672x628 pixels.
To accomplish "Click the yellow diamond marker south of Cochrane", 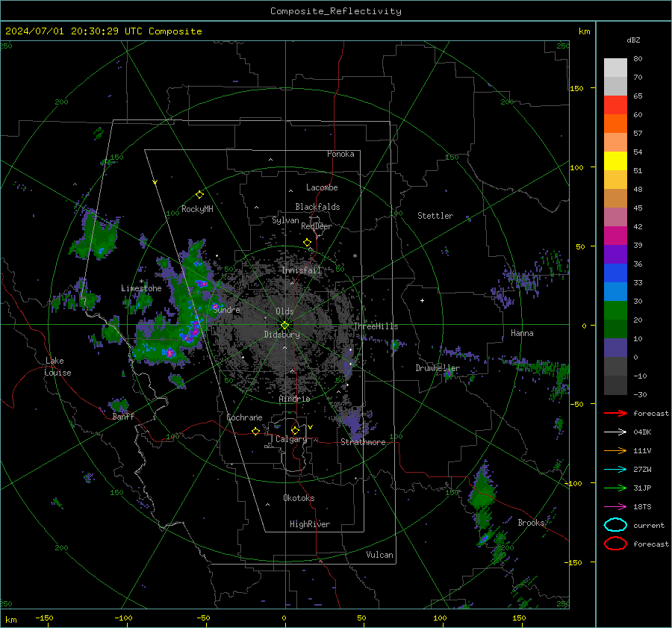I will pyautogui.click(x=255, y=431).
